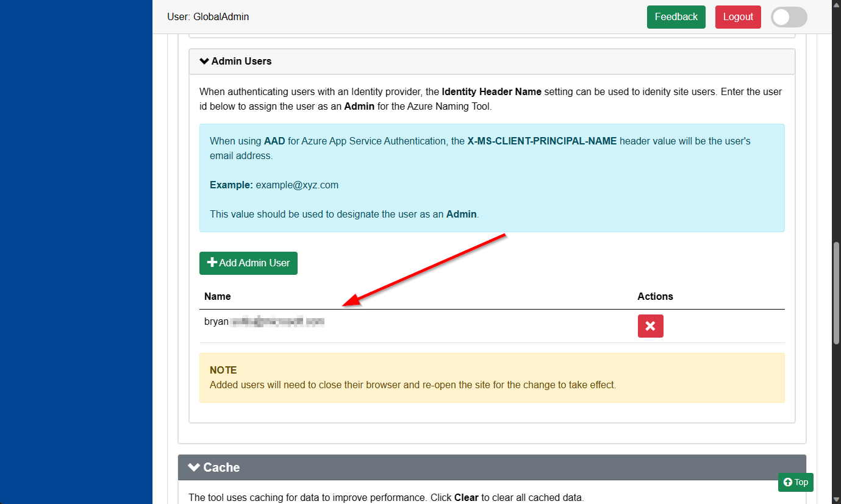Click the Name column header

click(218, 296)
